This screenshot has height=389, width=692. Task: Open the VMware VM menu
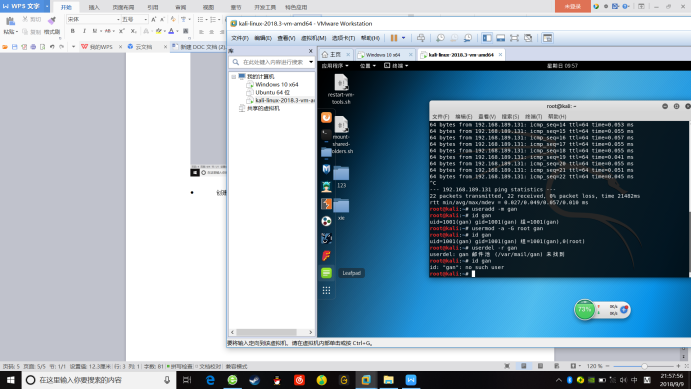pyautogui.click(x=313, y=38)
